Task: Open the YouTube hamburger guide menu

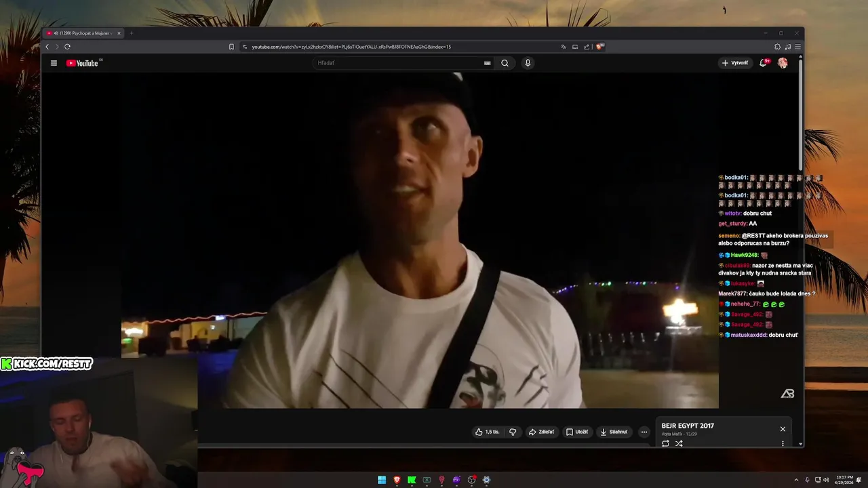Action: click(54, 63)
